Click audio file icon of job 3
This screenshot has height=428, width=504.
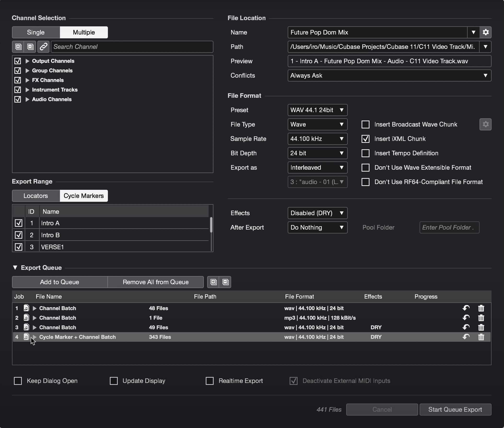click(26, 327)
